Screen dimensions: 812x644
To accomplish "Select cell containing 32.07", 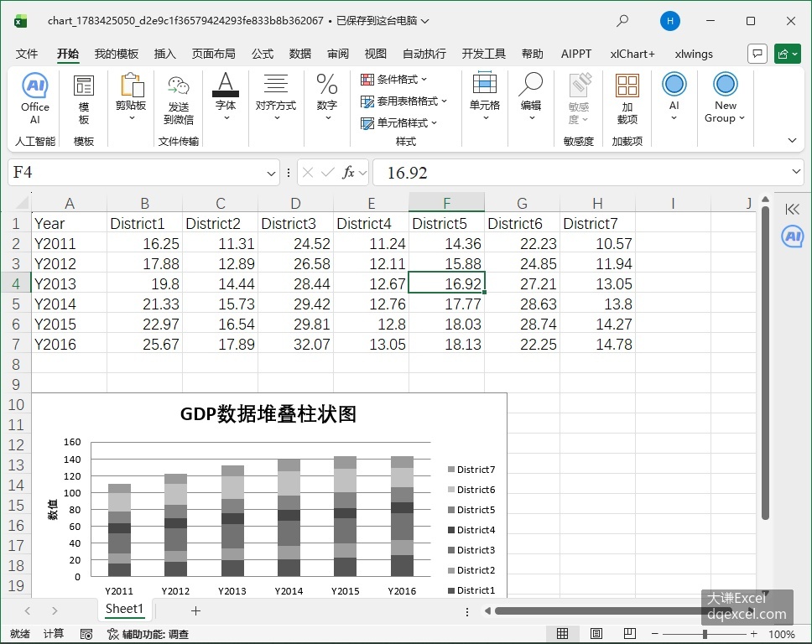I will pos(295,345).
